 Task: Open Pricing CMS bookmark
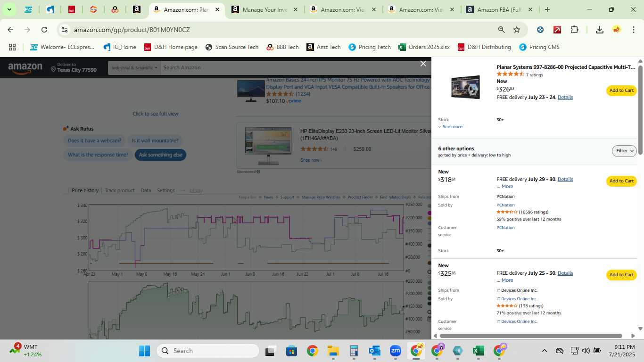tap(539, 47)
